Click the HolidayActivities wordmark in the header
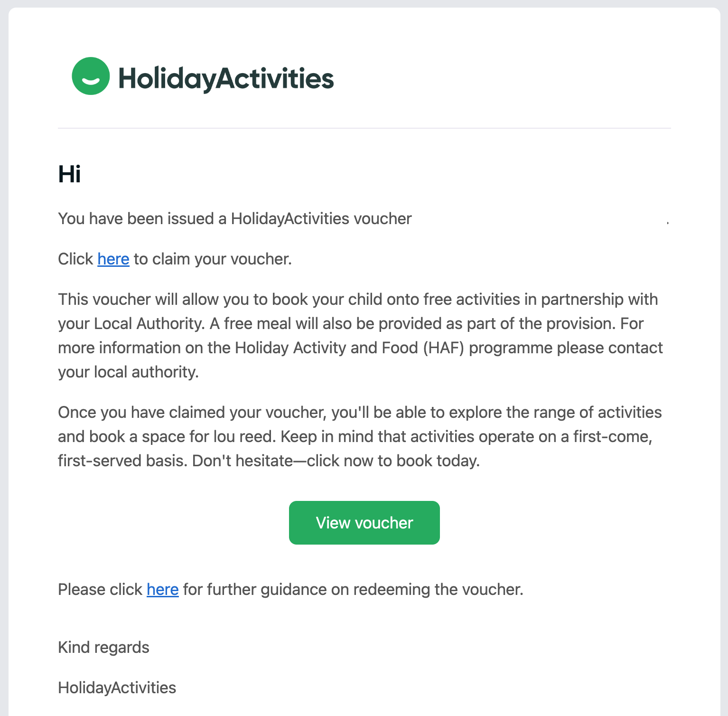Viewport: 728px width, 716px height. [x=226, y=78]
